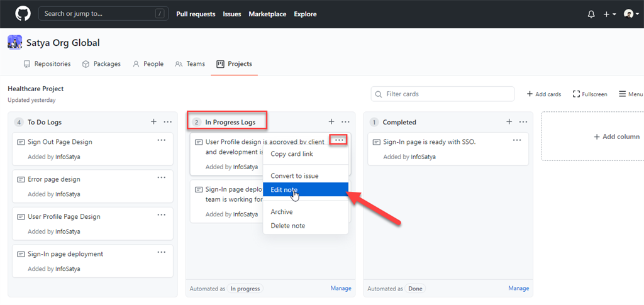Click InfoSatya on Sign Out Page Design card
This screenshot has height=305, width=644.
[68, 157]
